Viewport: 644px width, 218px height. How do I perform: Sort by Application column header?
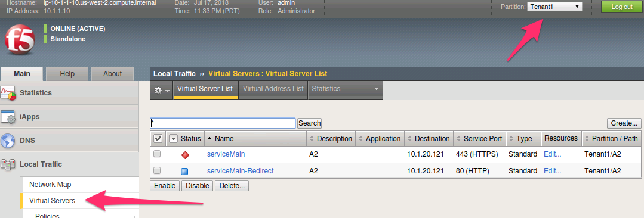coord(380,139)
